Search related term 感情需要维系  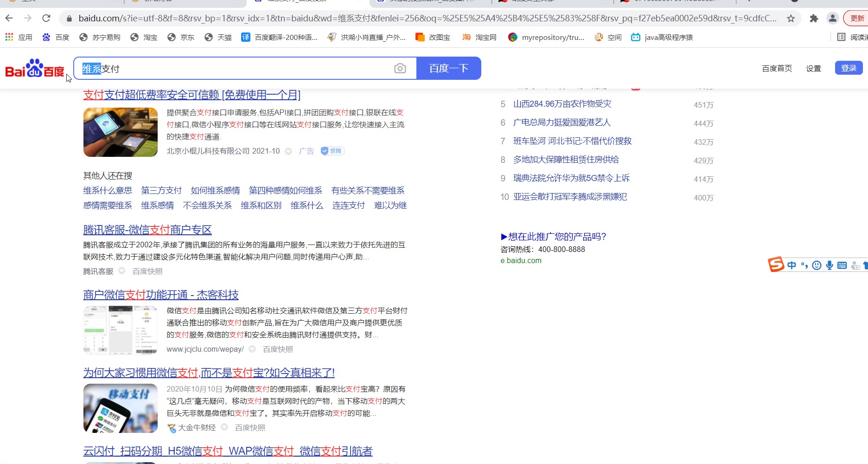coord(108,206)
